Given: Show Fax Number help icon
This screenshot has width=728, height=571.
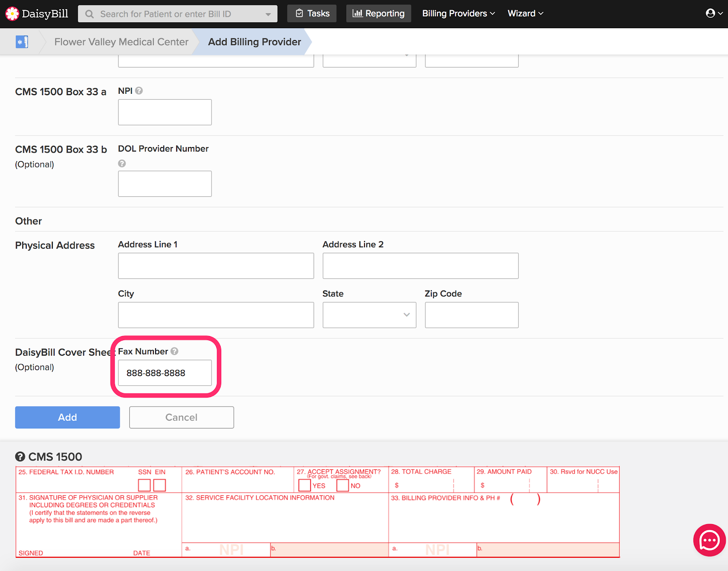Looking at the screenshot, I should coord(174,351).
